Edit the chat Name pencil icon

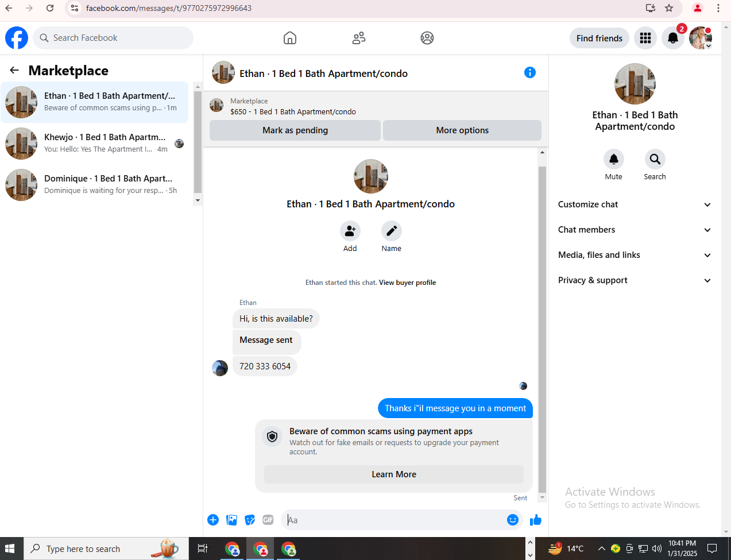[x=392, y=231]
